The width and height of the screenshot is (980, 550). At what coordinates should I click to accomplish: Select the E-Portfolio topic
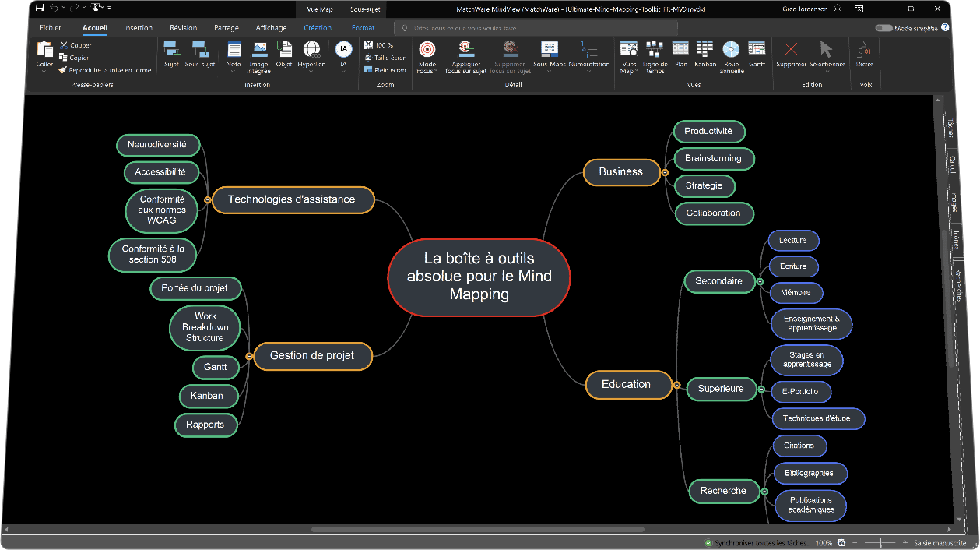pyautogui.click(x=799, y=391)
